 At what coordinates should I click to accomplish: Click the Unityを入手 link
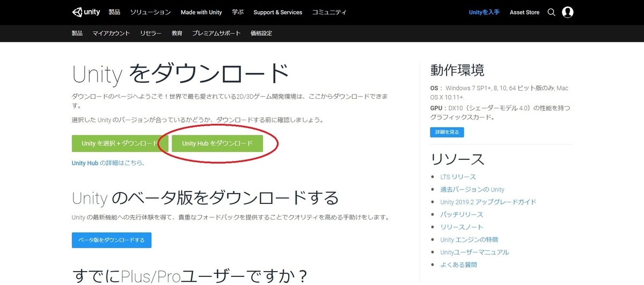click(x=483, y=12)
